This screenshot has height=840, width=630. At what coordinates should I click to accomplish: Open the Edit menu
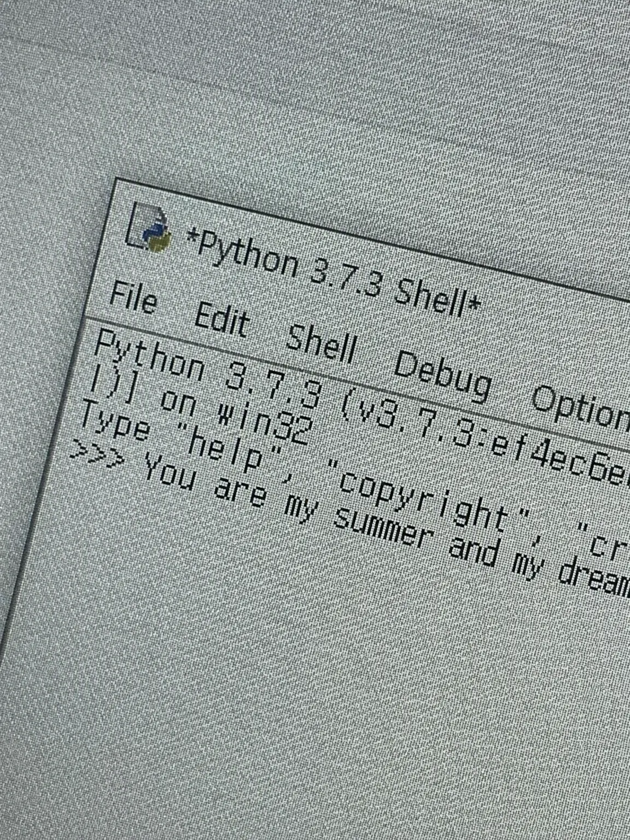tap(223, 319)
